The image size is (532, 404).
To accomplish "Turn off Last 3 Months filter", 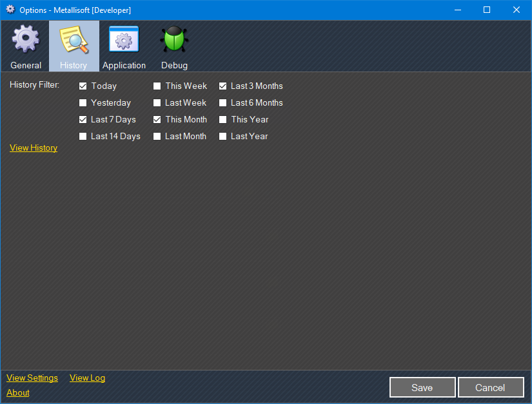I will click(222, 86).
